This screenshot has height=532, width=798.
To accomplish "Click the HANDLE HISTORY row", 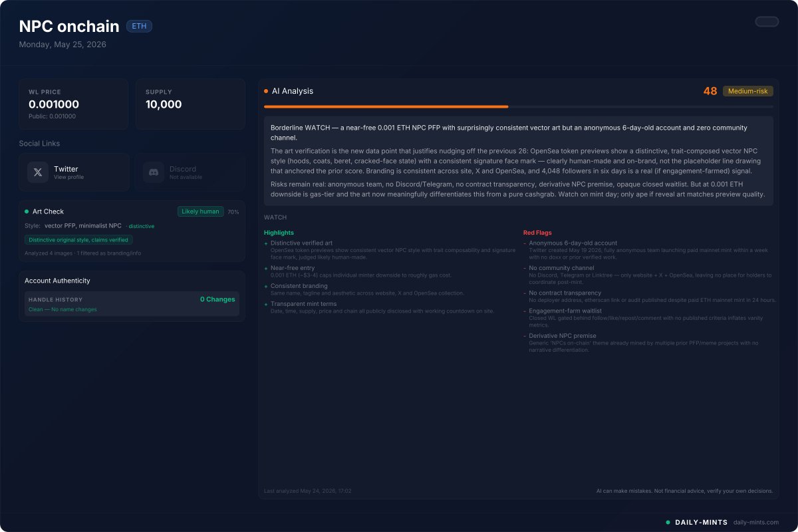I will (x=132, y=304).
